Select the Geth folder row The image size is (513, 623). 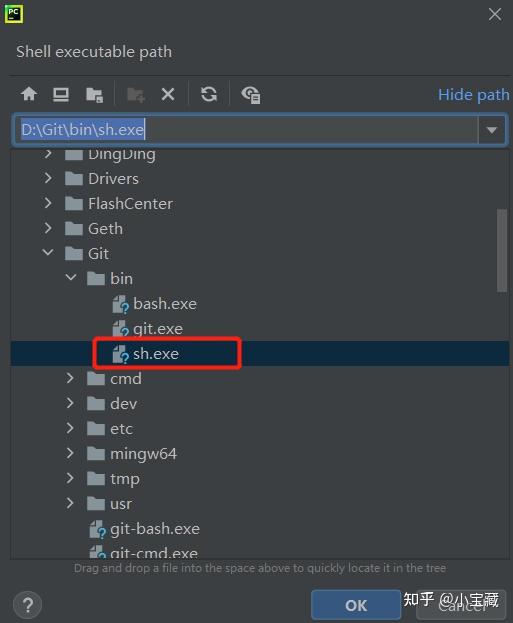260,228
